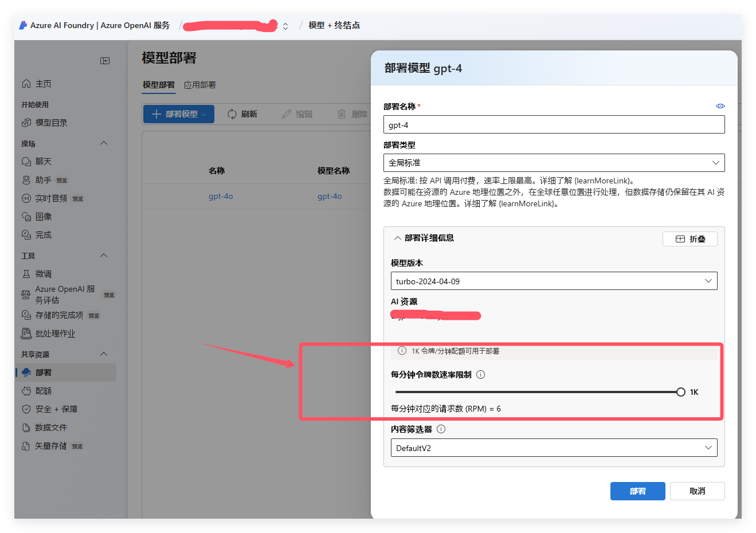This screenshot has height=533, width=756.
Task: Click the 配额 quota icon
Action: [x=26, y=391]
